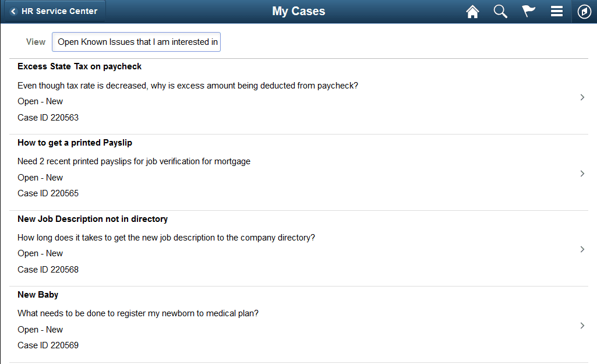The image size is (597, 364).
Task: Click the HR Service Center header button
Action: coord(55,10)
